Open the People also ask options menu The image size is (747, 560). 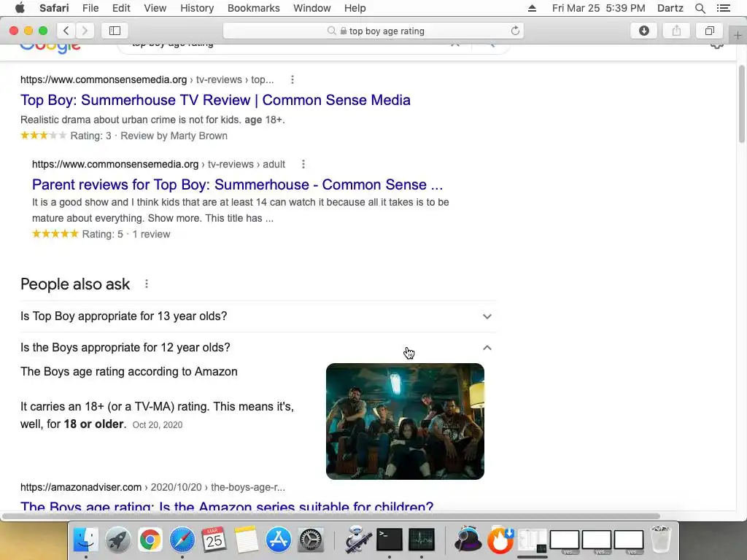click(x=147, y=284)
